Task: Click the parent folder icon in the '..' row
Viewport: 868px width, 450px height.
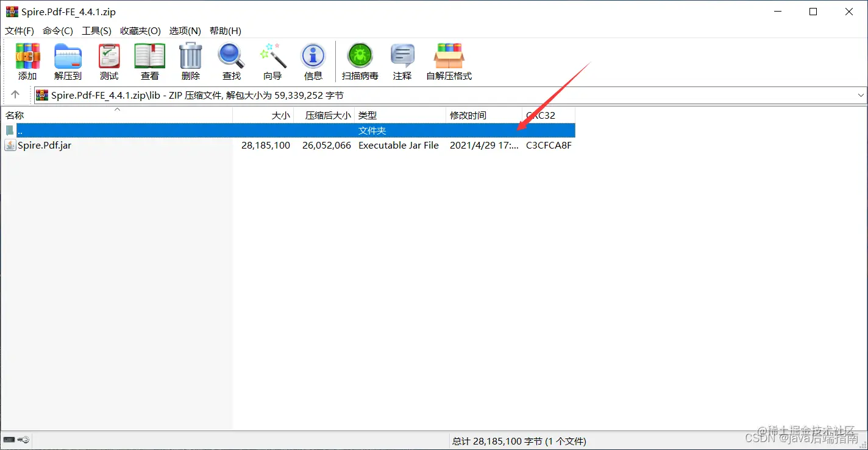Action: coord(10,130)
